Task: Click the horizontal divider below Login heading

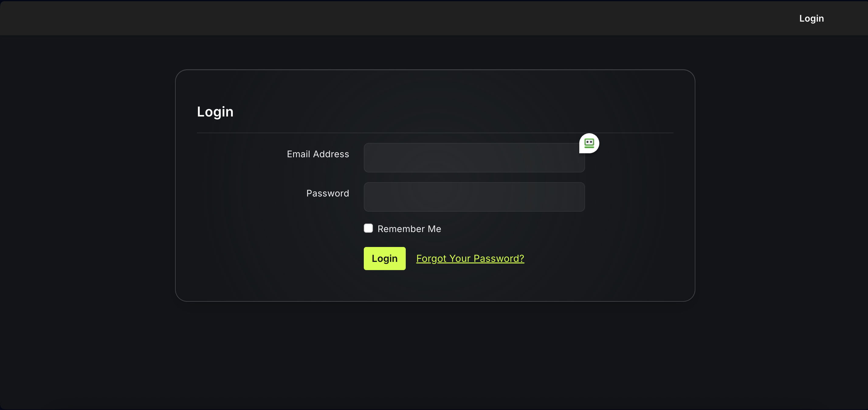Action: point(404,133)
